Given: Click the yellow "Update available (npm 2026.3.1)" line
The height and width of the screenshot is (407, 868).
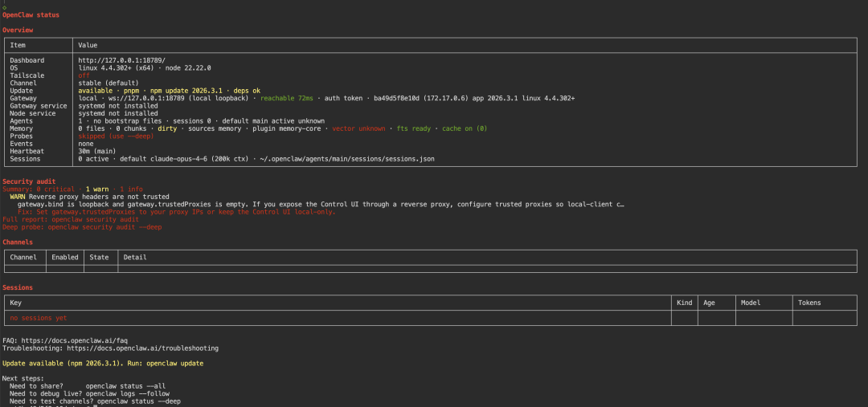Looking at the screenshot, I should pyautogui.click(x=103, y=364).
